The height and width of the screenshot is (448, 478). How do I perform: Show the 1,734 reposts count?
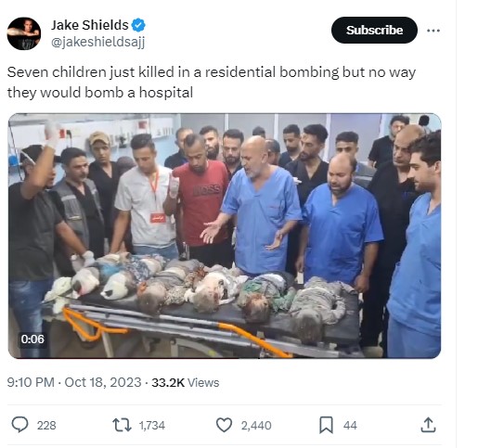(x=152, y=426)
